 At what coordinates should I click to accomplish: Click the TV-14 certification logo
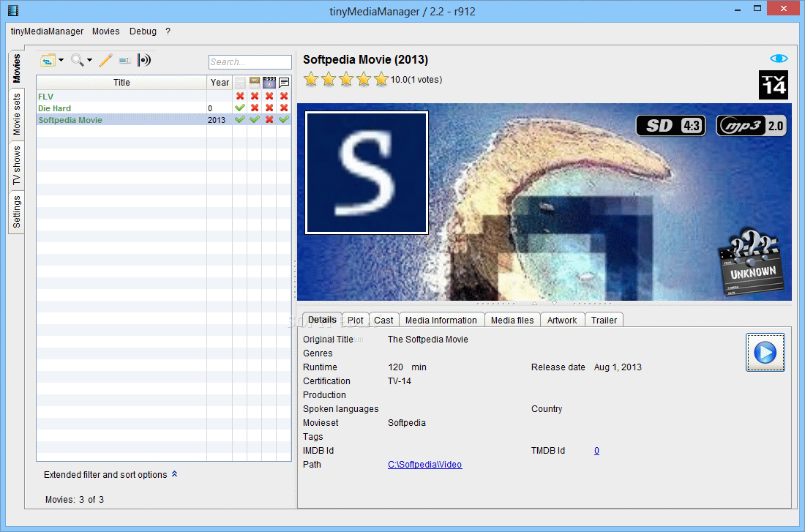[774, 85]
